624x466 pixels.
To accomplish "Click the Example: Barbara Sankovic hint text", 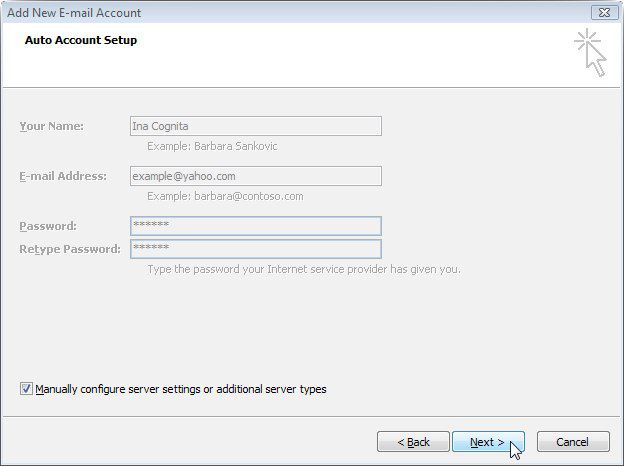I will tap(212, 146).
